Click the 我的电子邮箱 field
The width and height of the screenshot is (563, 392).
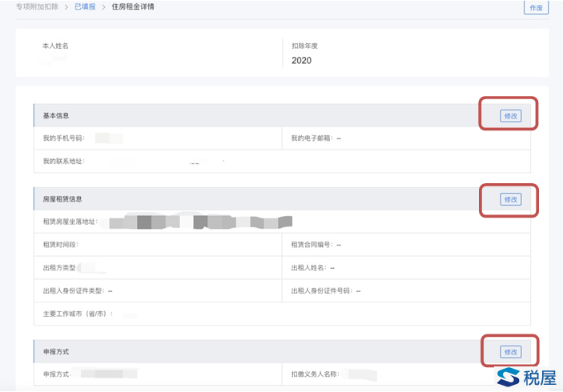[x=316, y=138]
